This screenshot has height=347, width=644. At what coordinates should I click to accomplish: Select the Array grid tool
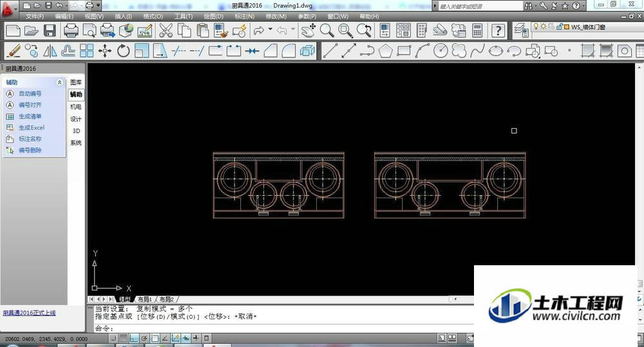click(x=87, y=51)
